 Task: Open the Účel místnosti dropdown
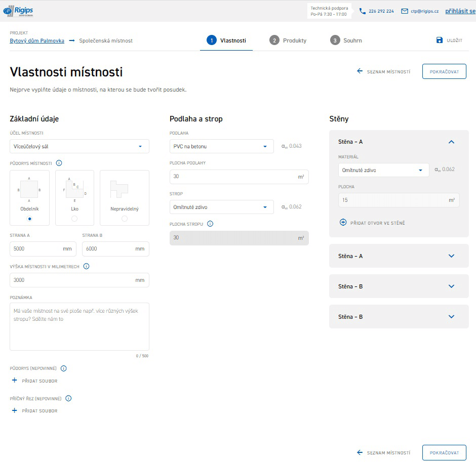pyautogui.click(x=80, y=146)
